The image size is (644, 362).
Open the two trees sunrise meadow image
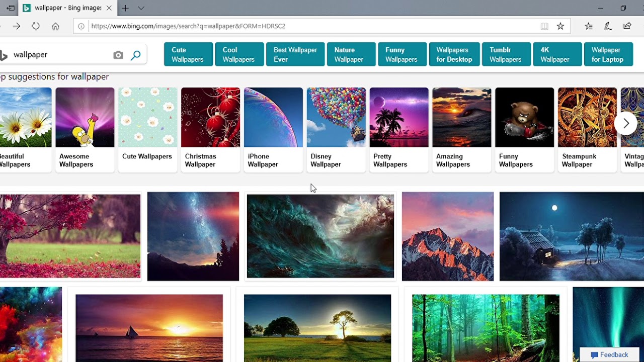pos(317,328)
